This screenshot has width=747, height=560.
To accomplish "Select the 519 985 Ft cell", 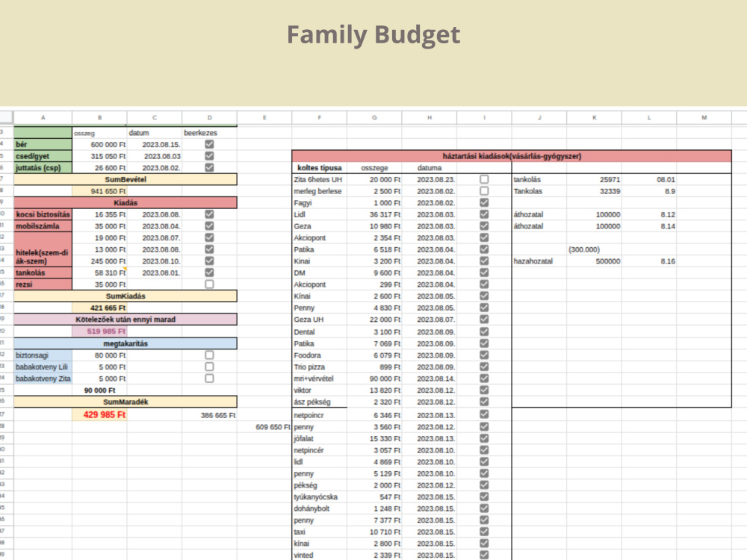I will [x=99, y=331].
